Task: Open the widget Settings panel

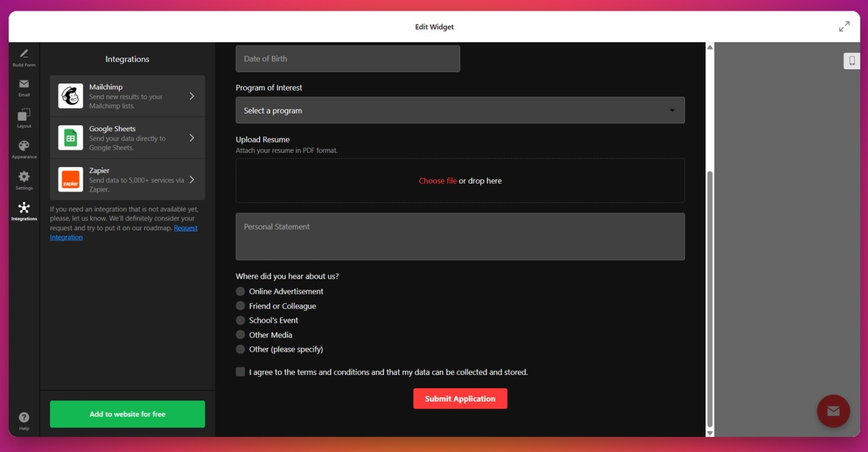Action: pos(24,179)
